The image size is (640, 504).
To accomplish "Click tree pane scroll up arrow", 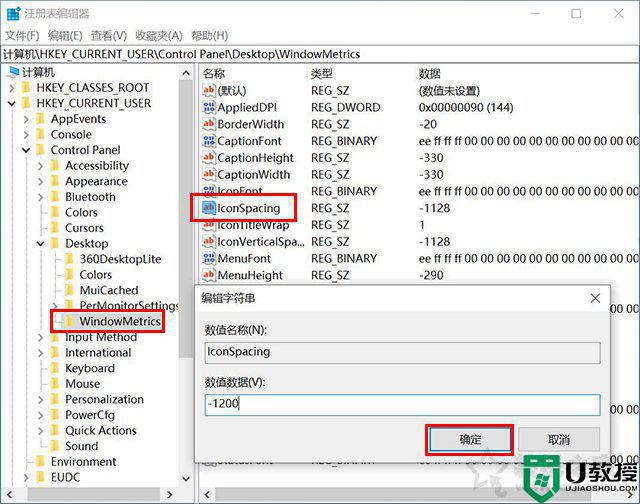I will tap(186, 73).
